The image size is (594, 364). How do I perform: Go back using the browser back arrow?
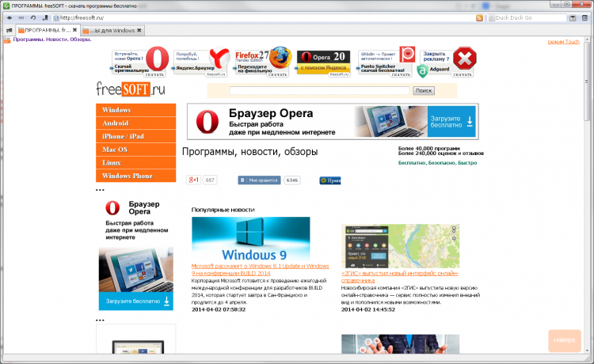coord(10,17)
